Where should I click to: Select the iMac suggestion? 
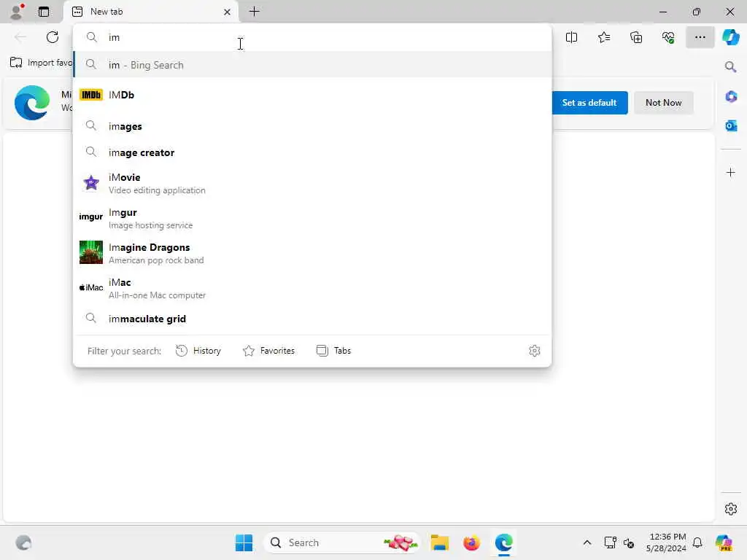coord(312,288)
